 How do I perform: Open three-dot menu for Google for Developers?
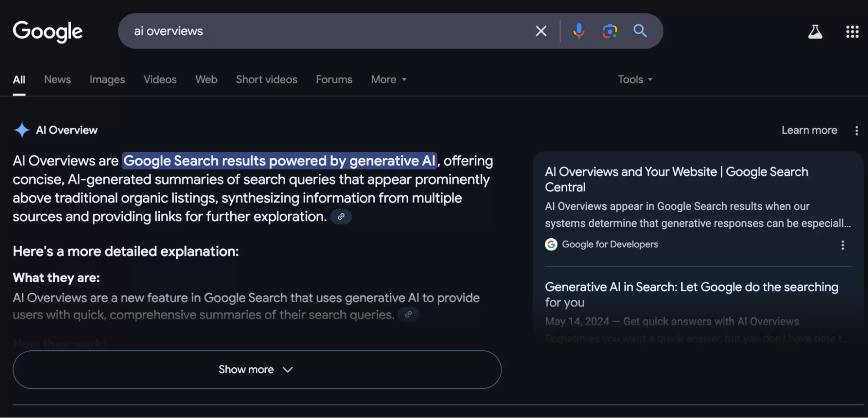pos(842,245)
